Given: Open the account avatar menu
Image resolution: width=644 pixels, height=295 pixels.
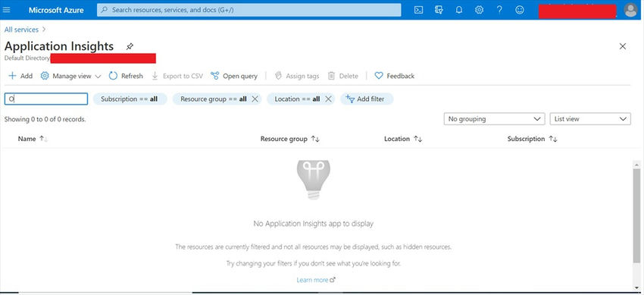Looking at the screenshot, I should pos(630,10).
